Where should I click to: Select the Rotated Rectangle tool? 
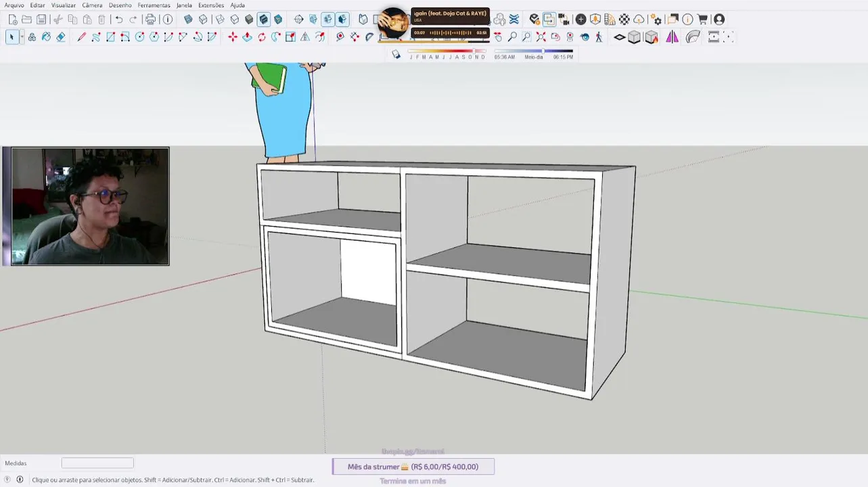[x=125, y=37]
